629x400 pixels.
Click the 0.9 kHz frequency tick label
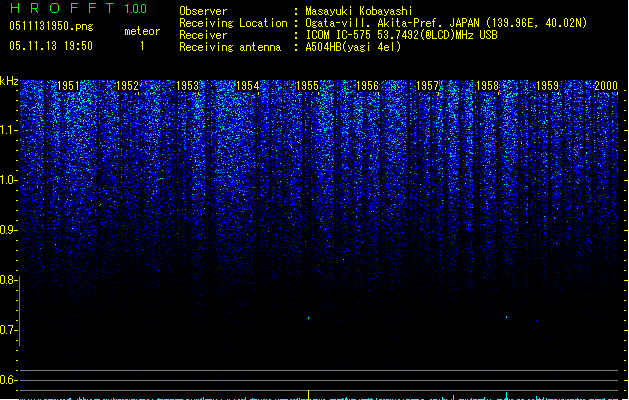[8, 230]
